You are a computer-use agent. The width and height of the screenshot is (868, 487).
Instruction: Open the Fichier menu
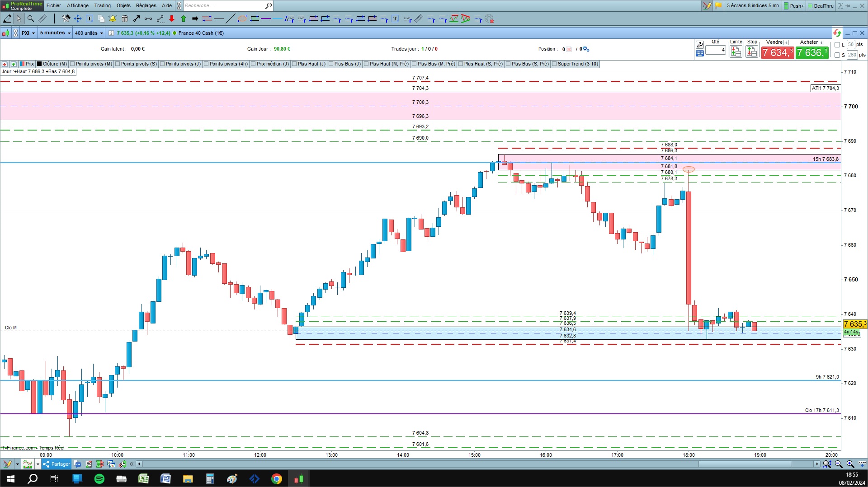[x=54, y=6]
